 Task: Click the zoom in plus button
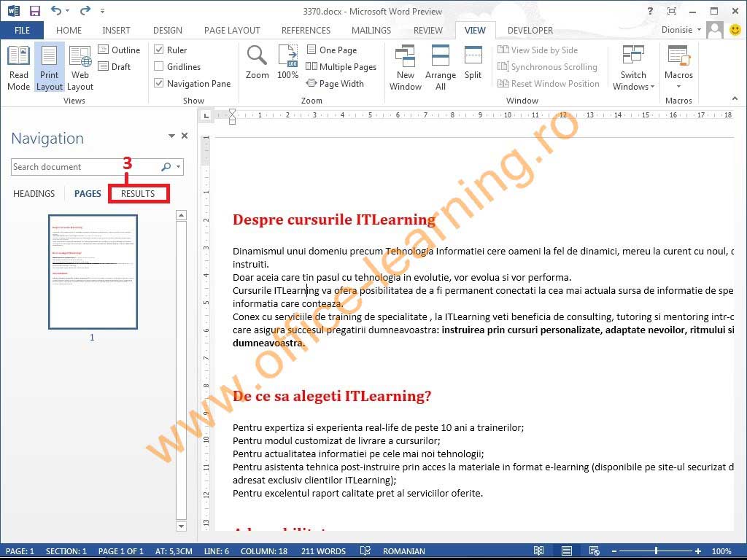[x=698, y=551]
